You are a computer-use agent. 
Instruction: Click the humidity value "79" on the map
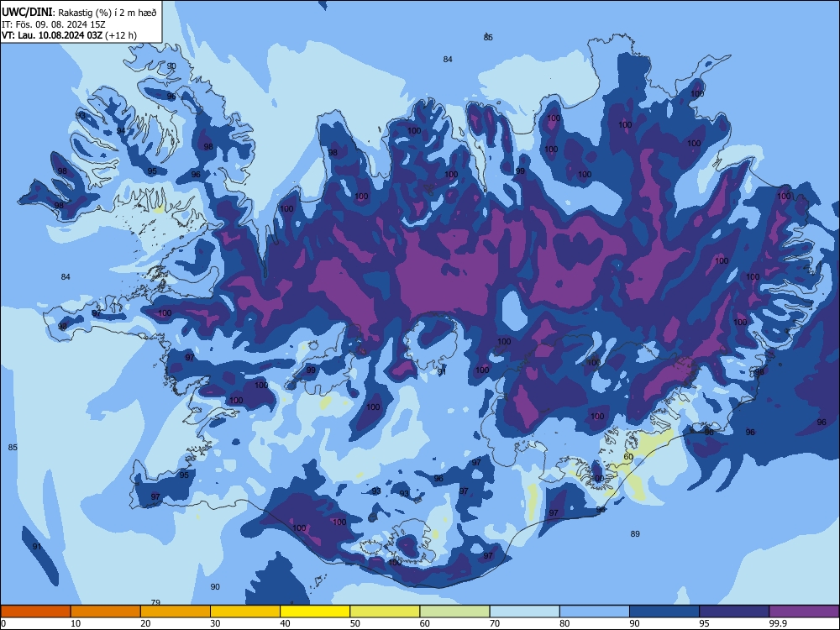(x=155, y=602)
